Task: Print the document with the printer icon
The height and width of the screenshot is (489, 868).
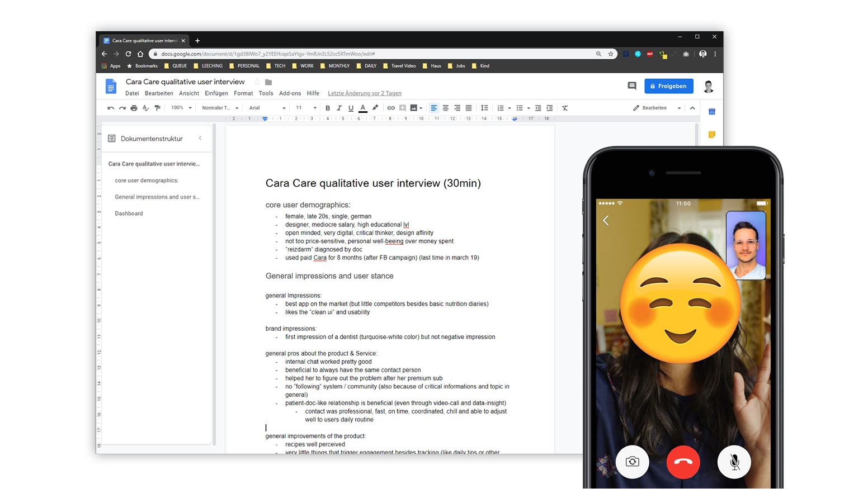Action: (x=134, y=108)
